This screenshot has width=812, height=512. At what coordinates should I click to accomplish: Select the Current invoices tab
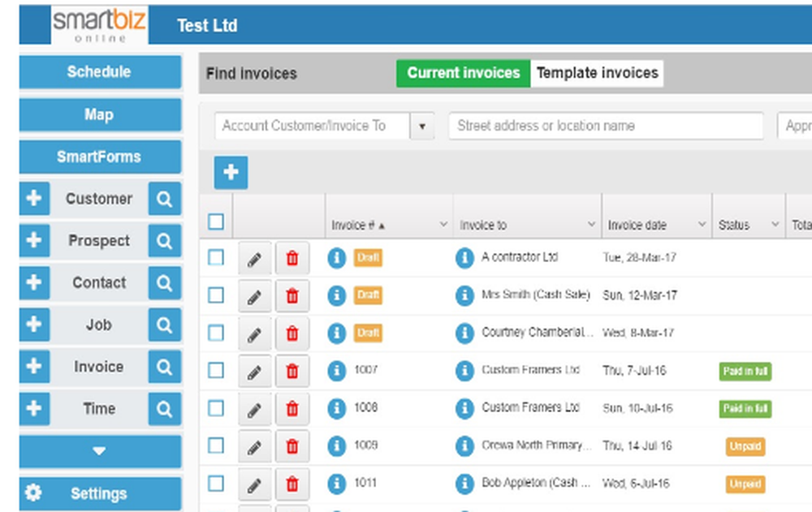coord(462,73)
